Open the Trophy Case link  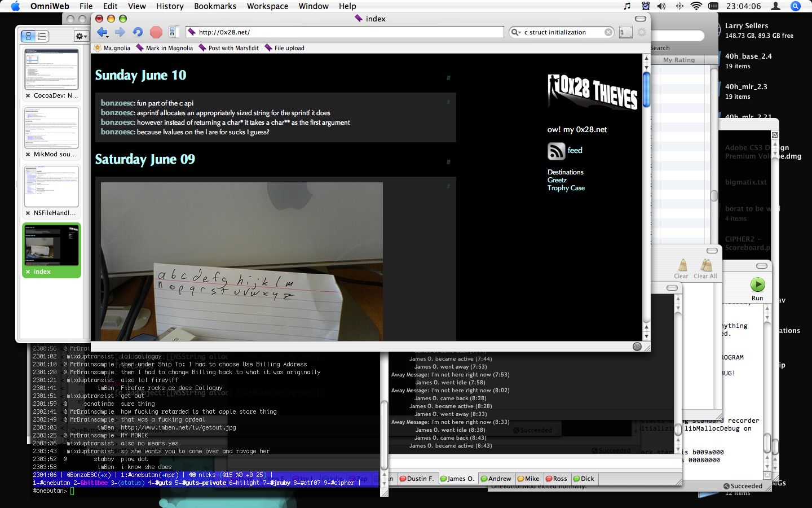566,188
